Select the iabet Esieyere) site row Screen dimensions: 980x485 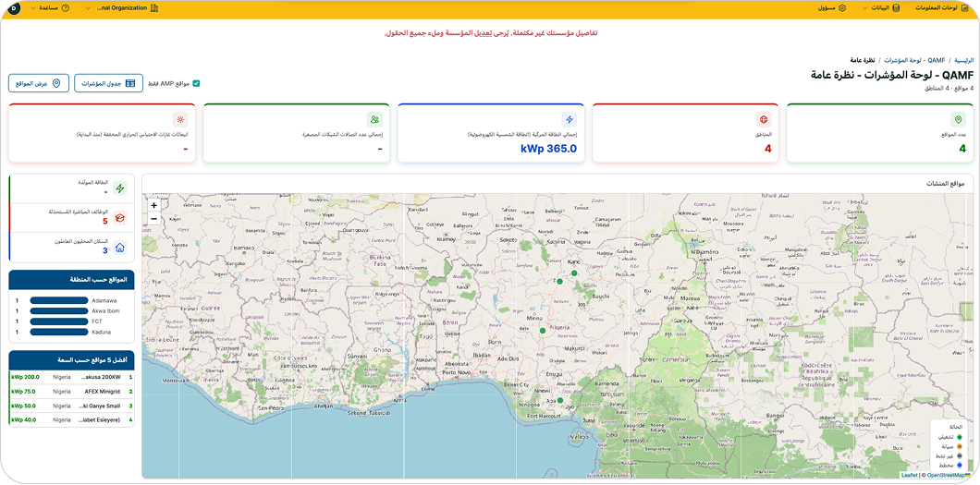(72, 419)
